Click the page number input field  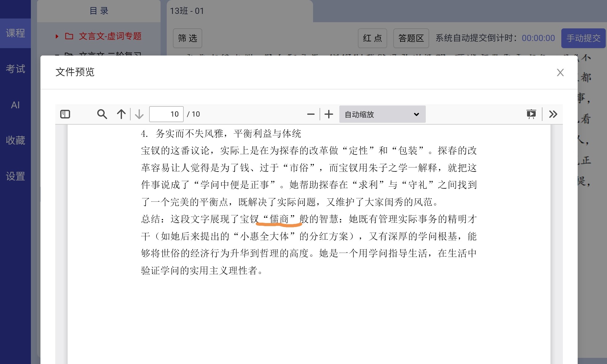(166, 114)
